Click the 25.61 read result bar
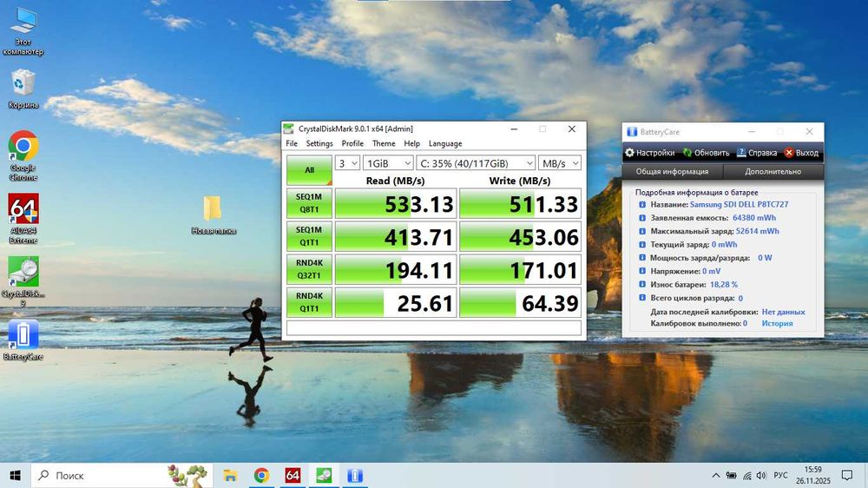 (396, 303)
